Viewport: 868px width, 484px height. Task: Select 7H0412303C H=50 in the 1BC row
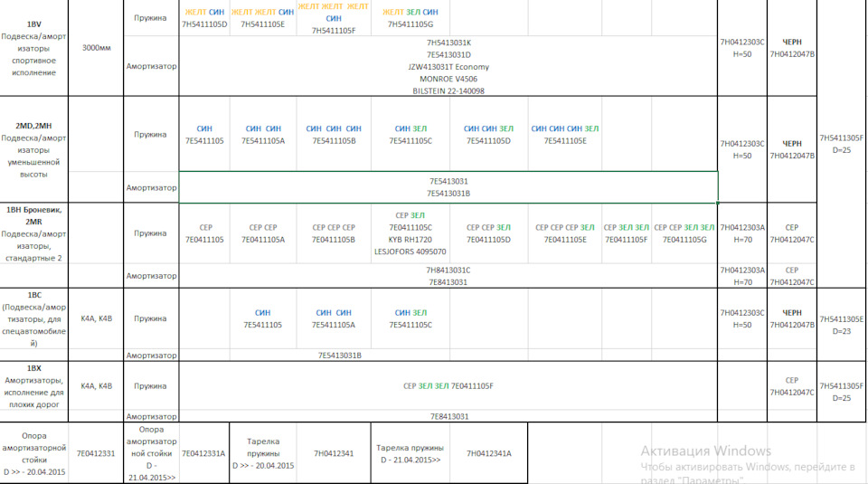click(x=742, y=318)
